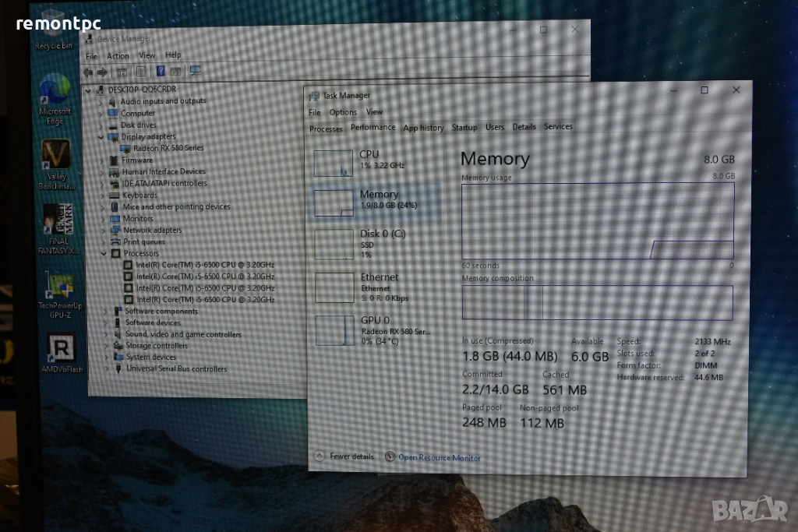
Task: Open the TechPowerUp GPU-Z desktop shortcut
Action: [x=60, y=289]
